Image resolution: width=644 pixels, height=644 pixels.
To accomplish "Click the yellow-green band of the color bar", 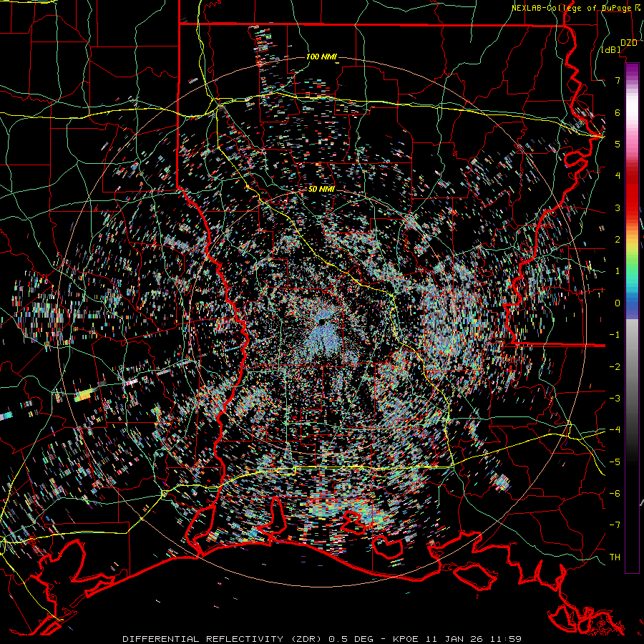I will (632, 250).
